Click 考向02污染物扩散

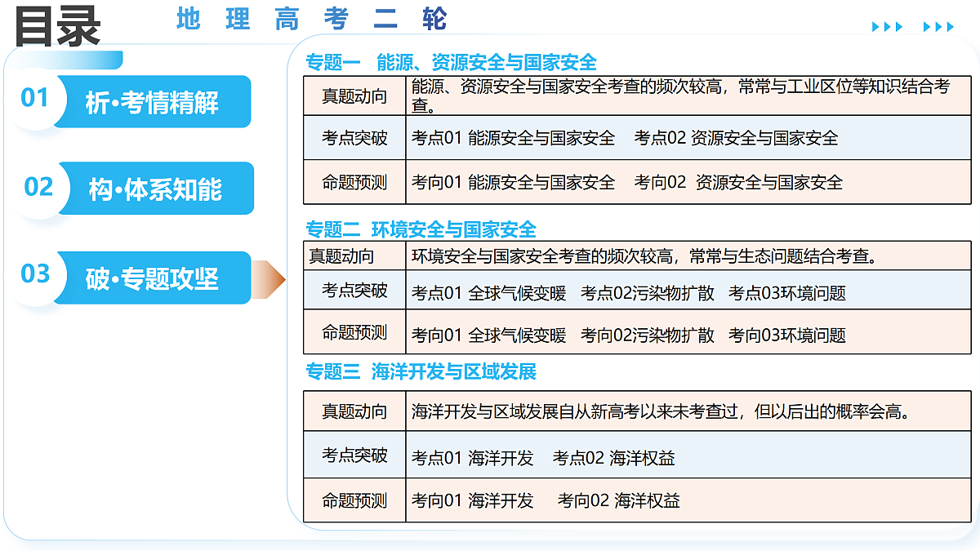pyautogui.click(x=648, y=335)
